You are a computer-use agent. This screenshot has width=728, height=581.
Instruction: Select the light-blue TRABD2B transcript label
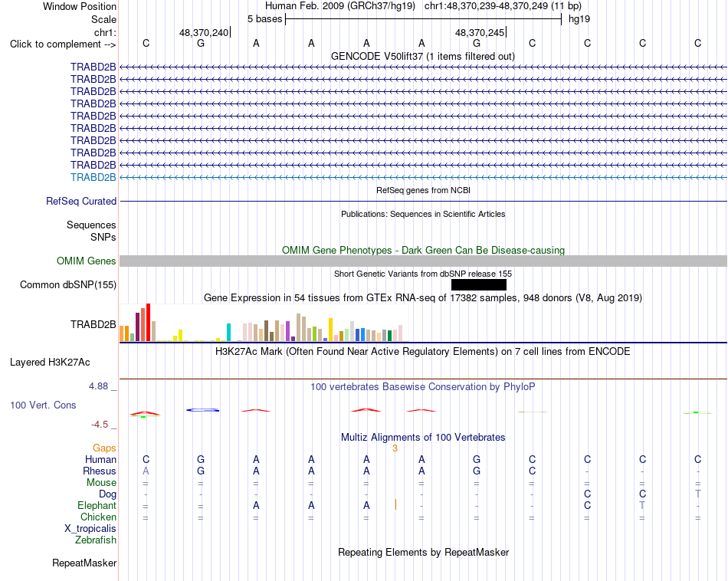point(93,177)
